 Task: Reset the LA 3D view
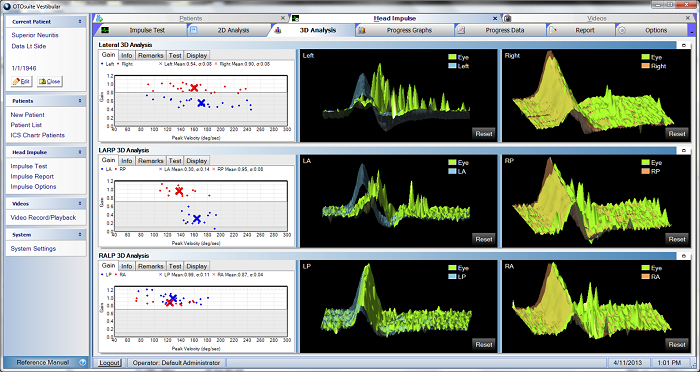tap(483, 239)
